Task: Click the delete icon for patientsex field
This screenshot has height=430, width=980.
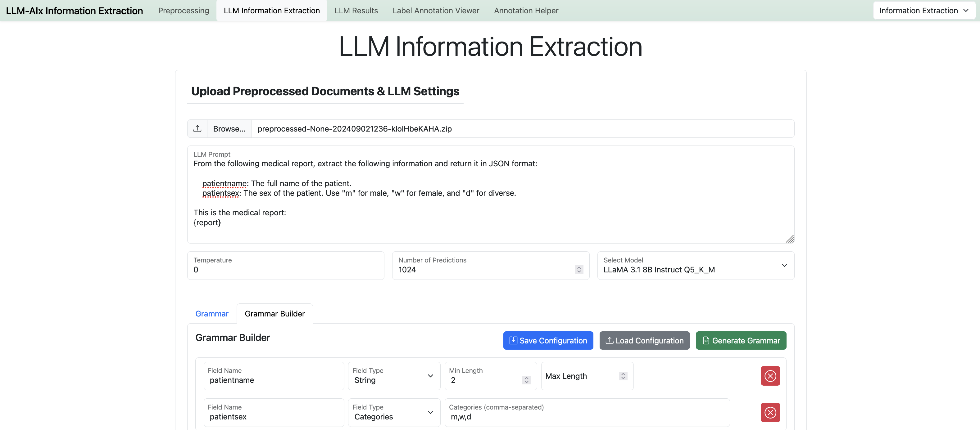Action: click(x=770, y=412)
